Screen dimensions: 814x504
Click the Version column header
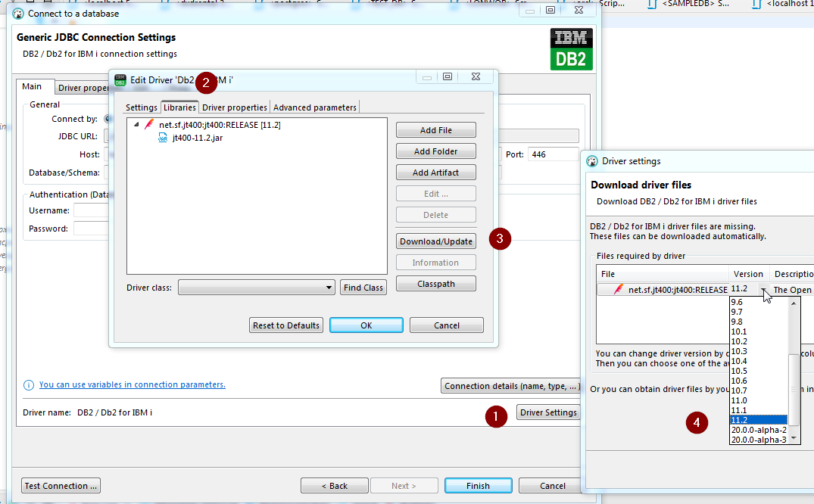tap(748, 274)
